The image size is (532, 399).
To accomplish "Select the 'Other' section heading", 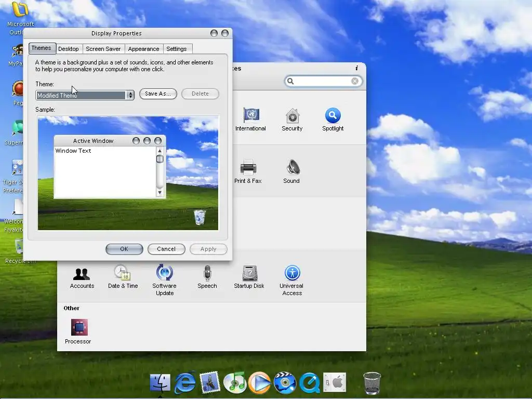I will pos(71,308).
